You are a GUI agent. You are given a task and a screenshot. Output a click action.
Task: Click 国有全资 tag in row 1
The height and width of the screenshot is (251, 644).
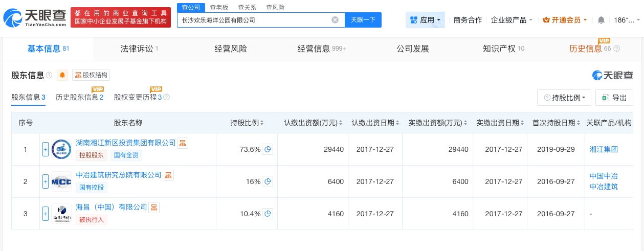126,155
